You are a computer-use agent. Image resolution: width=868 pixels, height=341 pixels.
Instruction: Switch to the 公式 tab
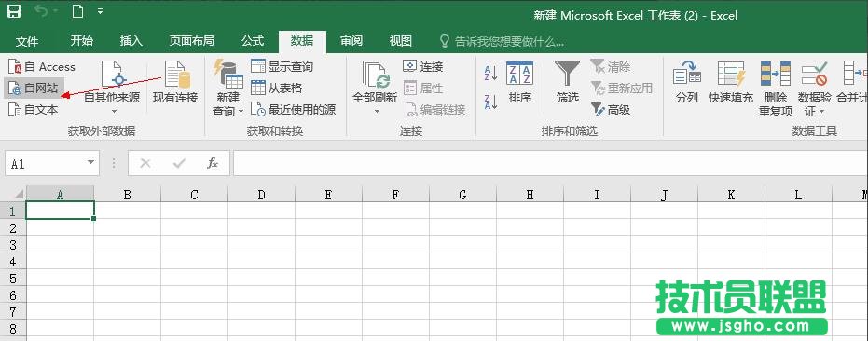click(253, 40)
